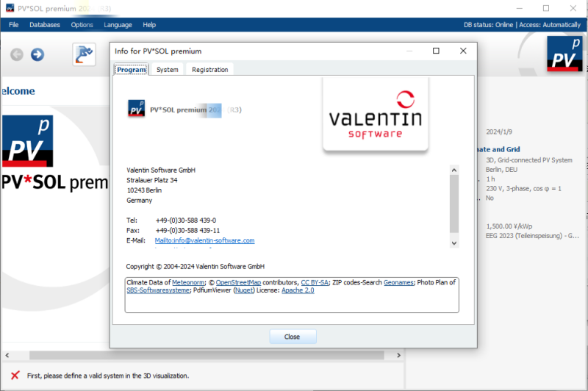This screenshot has width=588, height=391.
Task: Select the Program tab
Action: pyautogui.click(x=132, y=70)
